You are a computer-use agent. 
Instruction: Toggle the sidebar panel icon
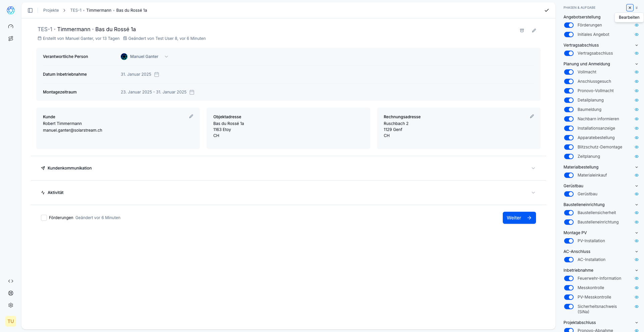(30, 10)
